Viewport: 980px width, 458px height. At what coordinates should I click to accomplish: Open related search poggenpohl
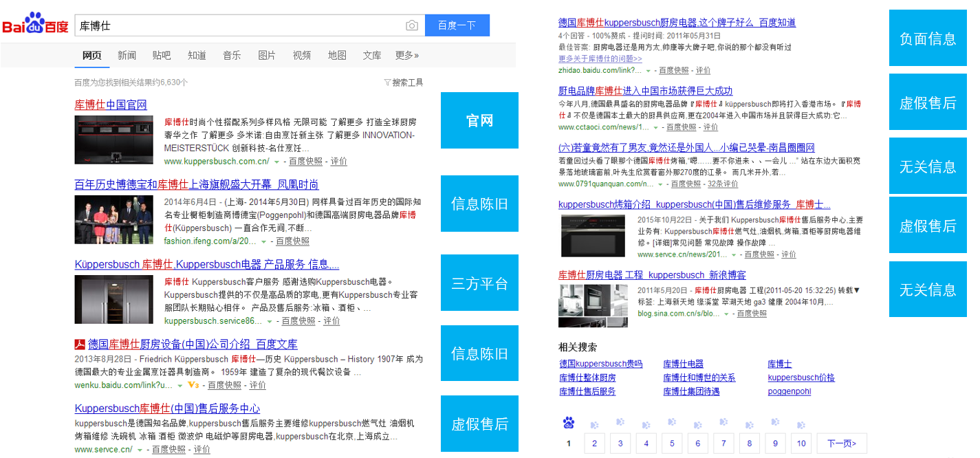pos(790,391)
